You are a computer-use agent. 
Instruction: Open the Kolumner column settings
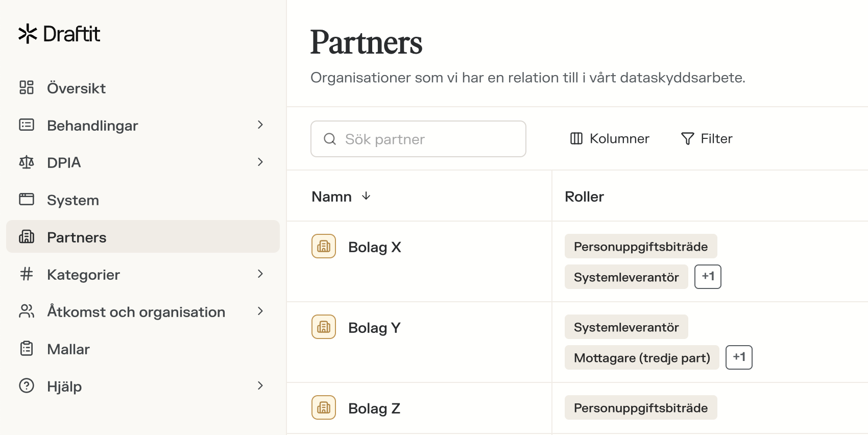coord(610,139)
